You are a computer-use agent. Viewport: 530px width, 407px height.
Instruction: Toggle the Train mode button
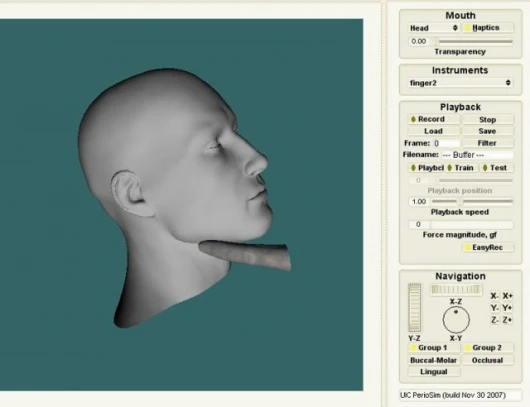[x=461, y=168]
